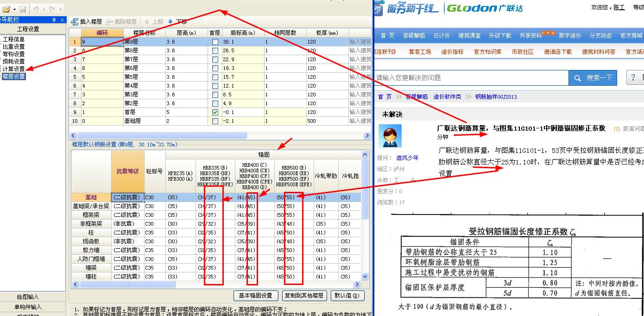644x316 pixels.
Task: Toggle 首层 checkbox for 第4层
Action: coord(215,86)
